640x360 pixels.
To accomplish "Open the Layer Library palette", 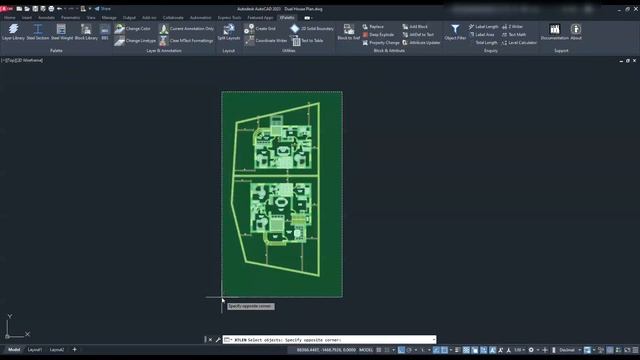I will [13, 32].
